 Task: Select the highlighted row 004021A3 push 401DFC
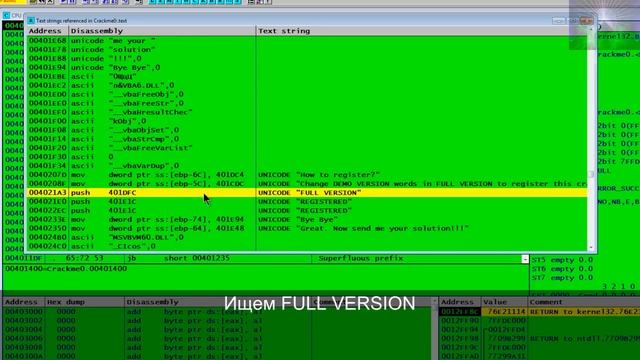307,193
